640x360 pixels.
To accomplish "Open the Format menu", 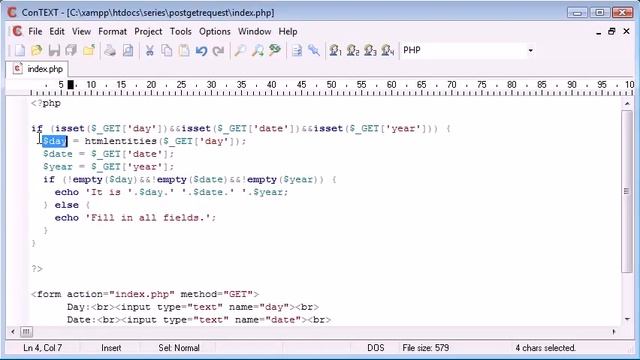I will pos(112,31).
